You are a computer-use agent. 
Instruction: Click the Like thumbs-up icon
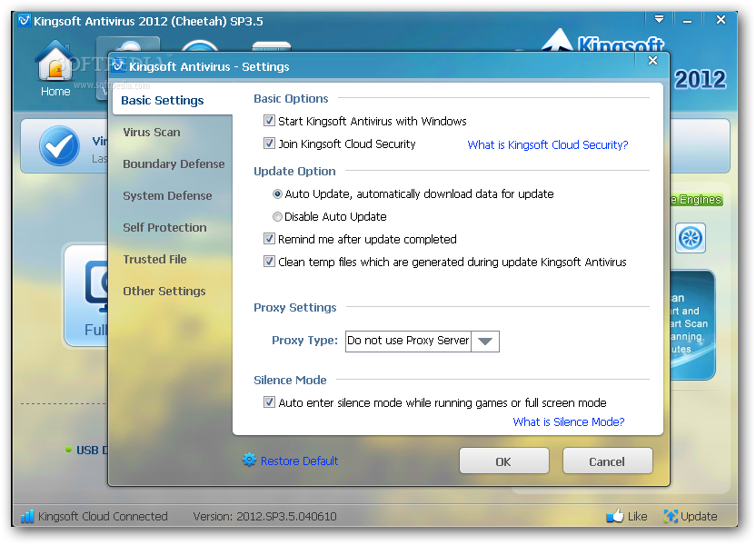tap(615, 516)
